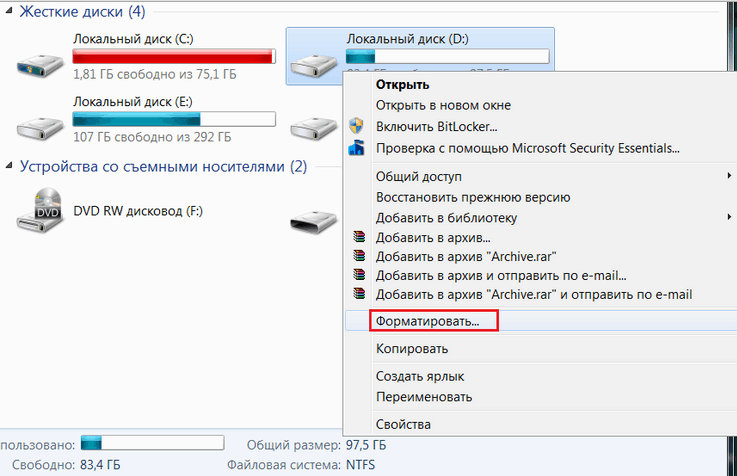Screen dimensions: 737x476
Task: Click the WinRAR icon beside "Добавить в архив..."
Action: pyautogui.click(x=359, y=236)
